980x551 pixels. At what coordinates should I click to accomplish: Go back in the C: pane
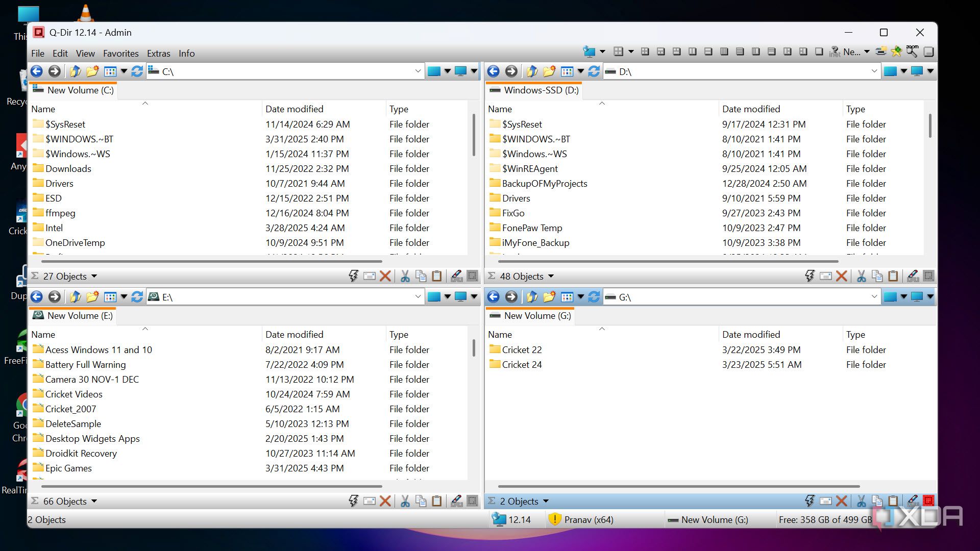37,71
